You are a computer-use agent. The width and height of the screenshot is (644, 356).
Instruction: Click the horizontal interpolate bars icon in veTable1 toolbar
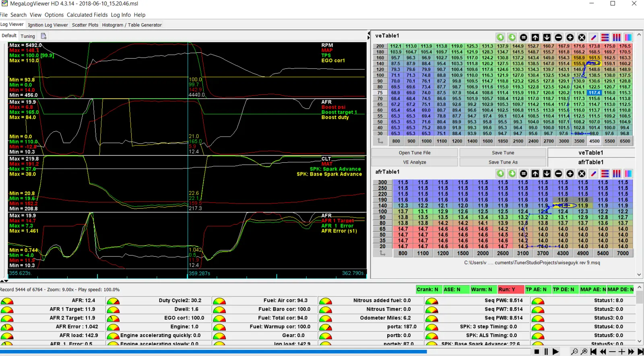(605, 37)
